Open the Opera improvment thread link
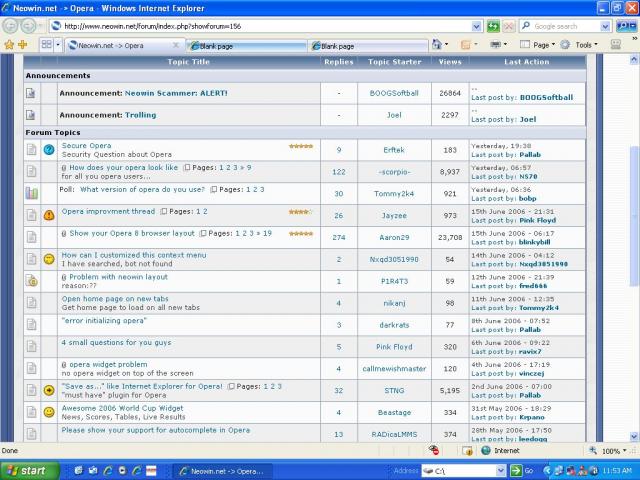 pos(108,211)
